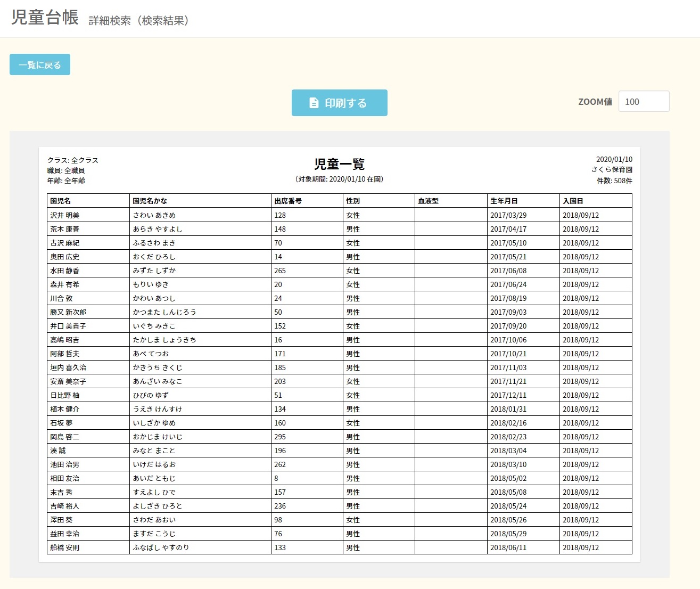This screenshot has height=589, width=700.
Task: Select the name 水田 静香
Action: click(x=65, y=271)
